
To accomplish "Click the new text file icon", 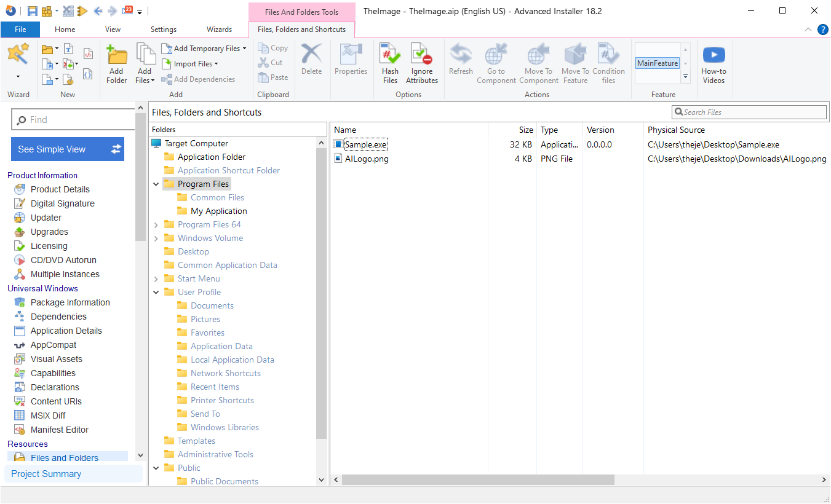I will coord(69,49).
